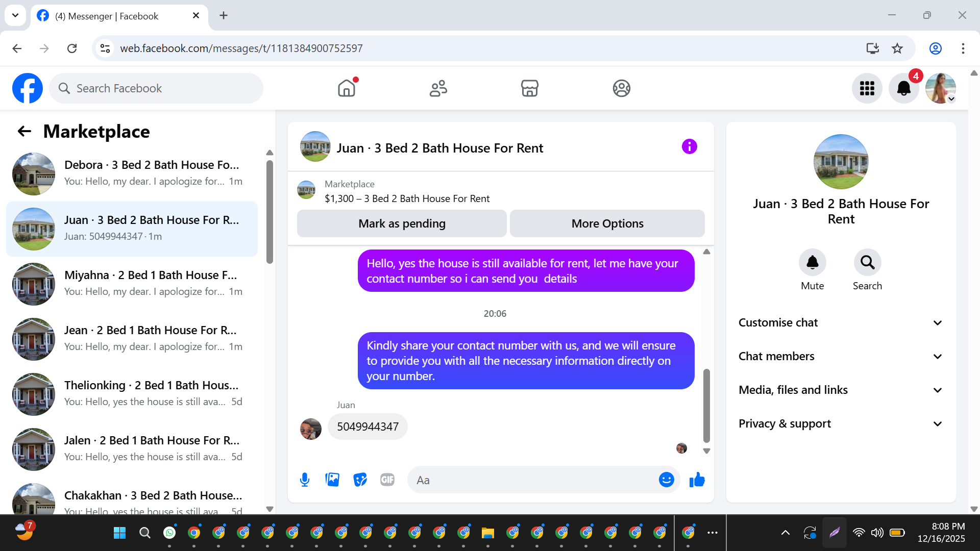
Task: Open WhatsApp from the taskbar
Action: pos(169,533)
